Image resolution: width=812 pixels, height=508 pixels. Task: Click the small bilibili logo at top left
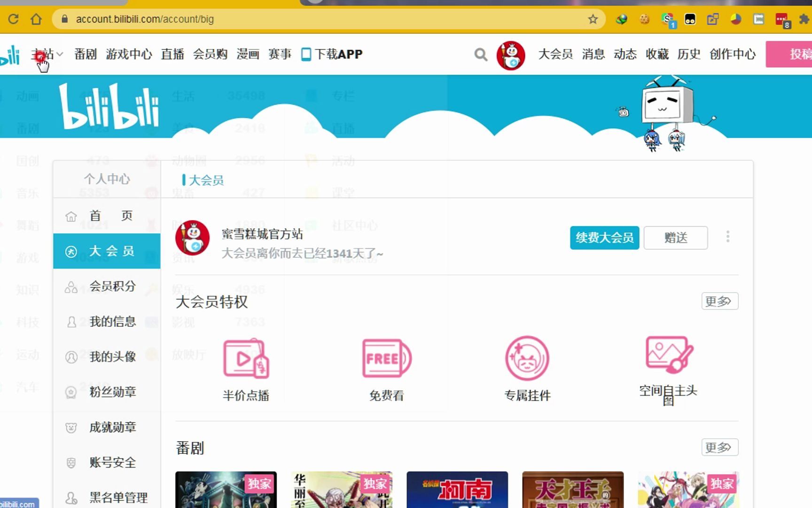point(10,55)
